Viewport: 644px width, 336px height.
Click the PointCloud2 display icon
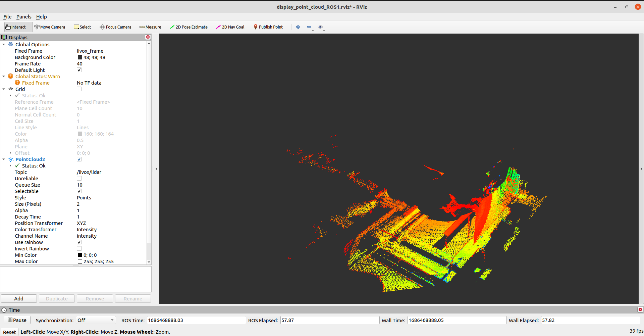(x=11, y=159)
